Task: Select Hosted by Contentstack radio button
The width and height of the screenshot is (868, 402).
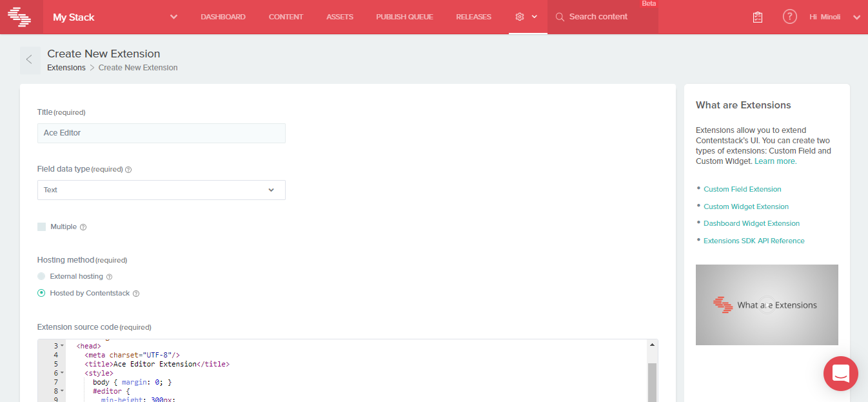Action: (41, 293)
